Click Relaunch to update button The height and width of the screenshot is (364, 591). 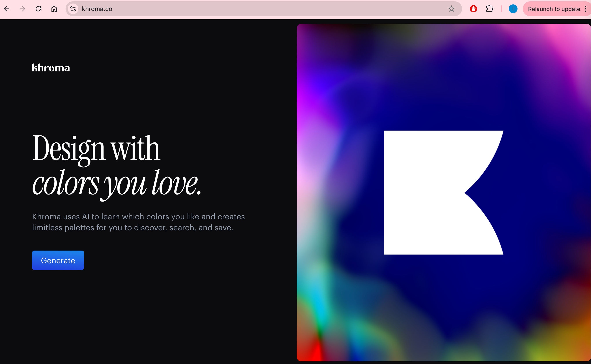pos(554,9)
